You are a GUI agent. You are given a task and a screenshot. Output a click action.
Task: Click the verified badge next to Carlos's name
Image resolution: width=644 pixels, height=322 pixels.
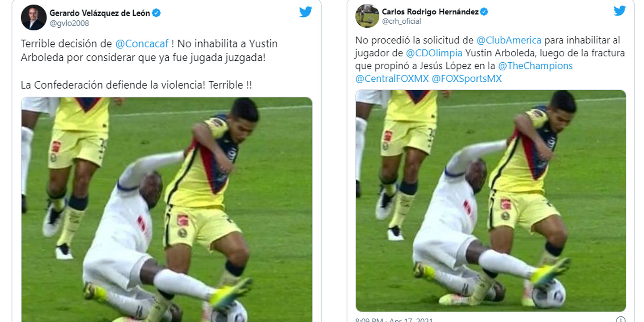(484, 12)
